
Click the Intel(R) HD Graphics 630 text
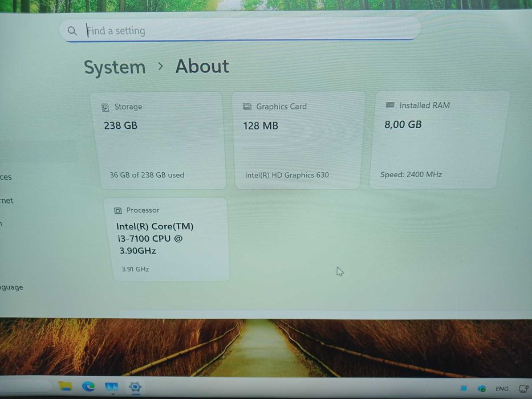pos(287,175)
